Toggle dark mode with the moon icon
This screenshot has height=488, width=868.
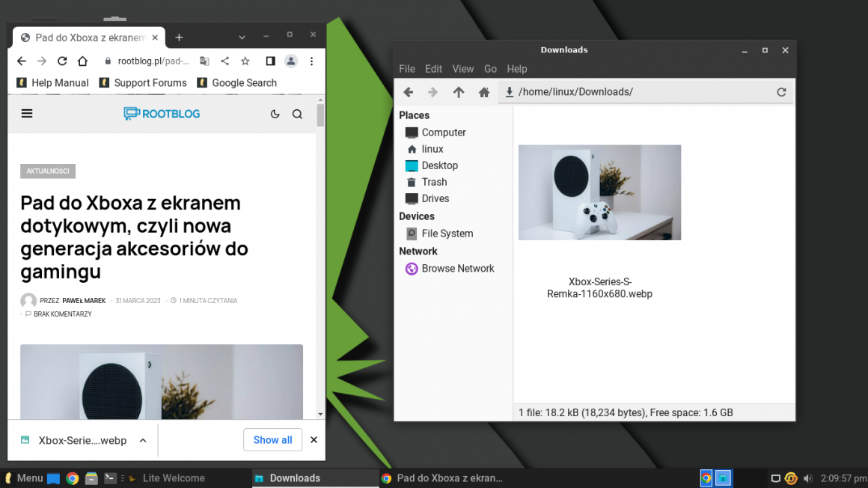[x=275, y=113]
